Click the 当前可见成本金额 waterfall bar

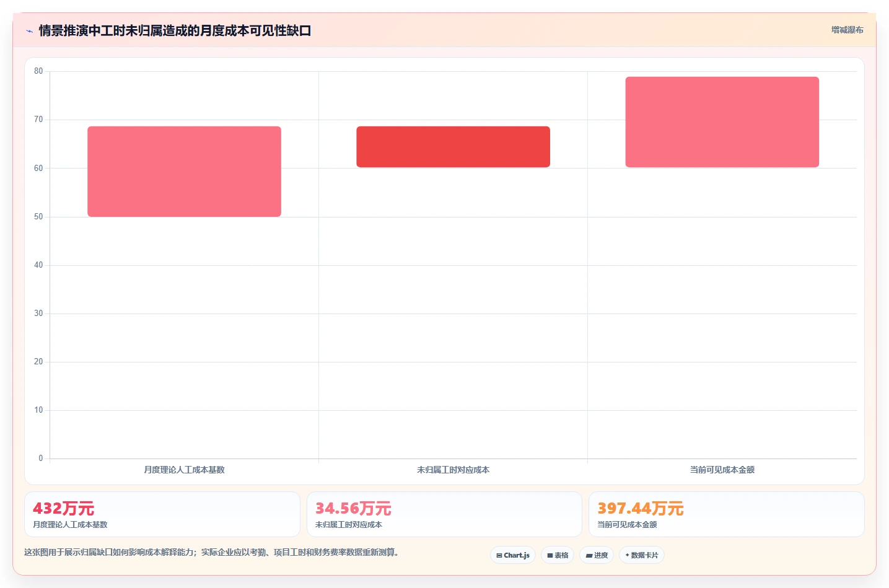722,122
